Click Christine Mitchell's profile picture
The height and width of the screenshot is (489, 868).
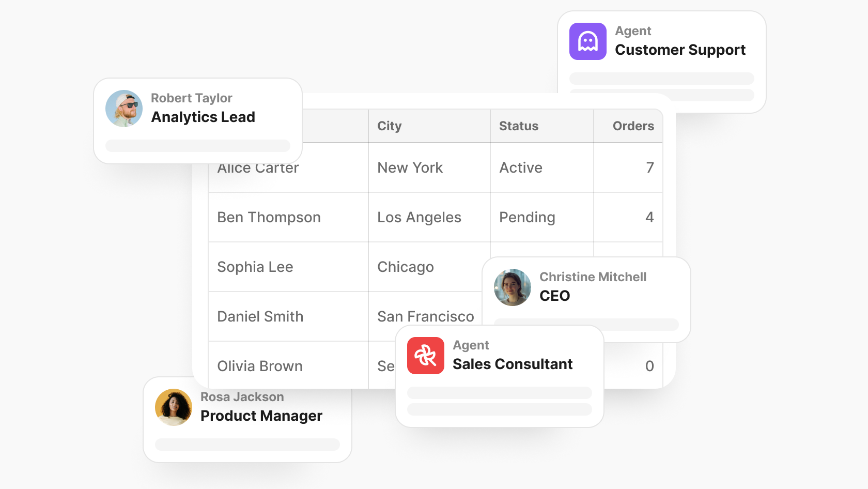coord(512,287)
